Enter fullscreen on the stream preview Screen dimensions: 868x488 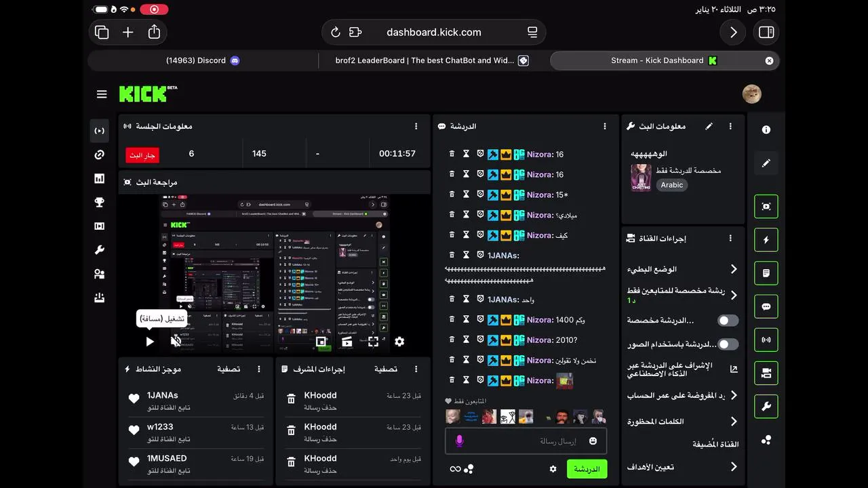(373, 342)
